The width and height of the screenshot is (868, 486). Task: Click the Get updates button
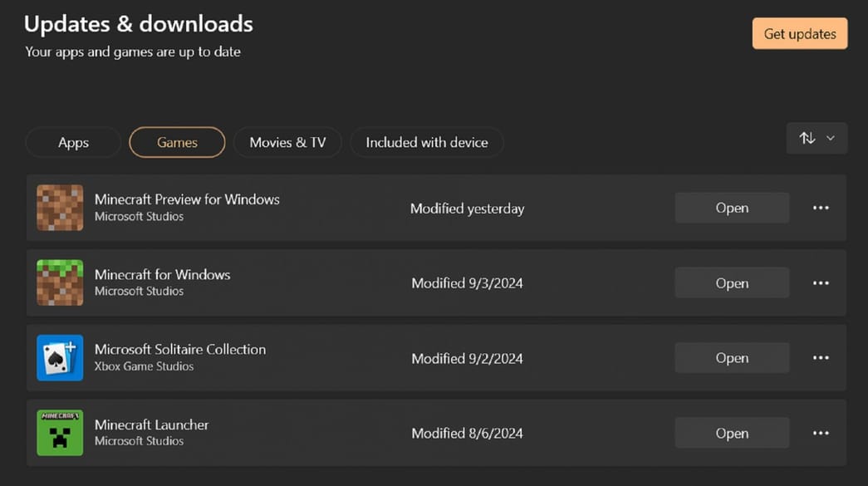click(799, 33)
